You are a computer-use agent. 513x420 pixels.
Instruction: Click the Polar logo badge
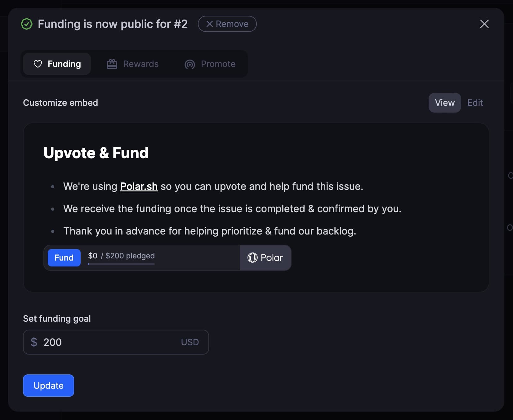click(265, 258)
